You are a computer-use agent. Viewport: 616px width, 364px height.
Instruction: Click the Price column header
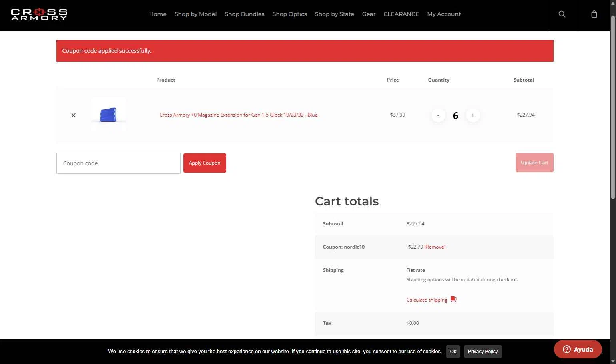393,80
